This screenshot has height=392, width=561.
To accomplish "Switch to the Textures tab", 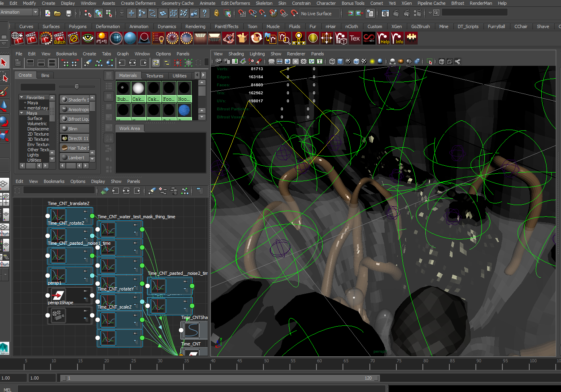I will click(154, 76).
